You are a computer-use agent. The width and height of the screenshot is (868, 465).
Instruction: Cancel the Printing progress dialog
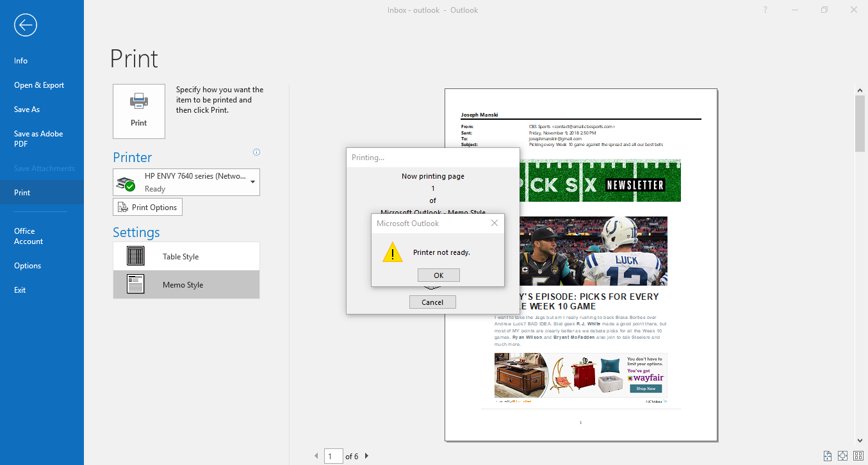432,302
